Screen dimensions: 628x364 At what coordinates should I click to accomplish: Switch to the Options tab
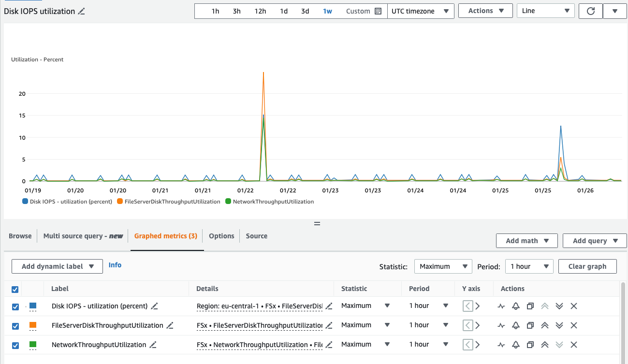pyautogui.click(x=221, y=236)
